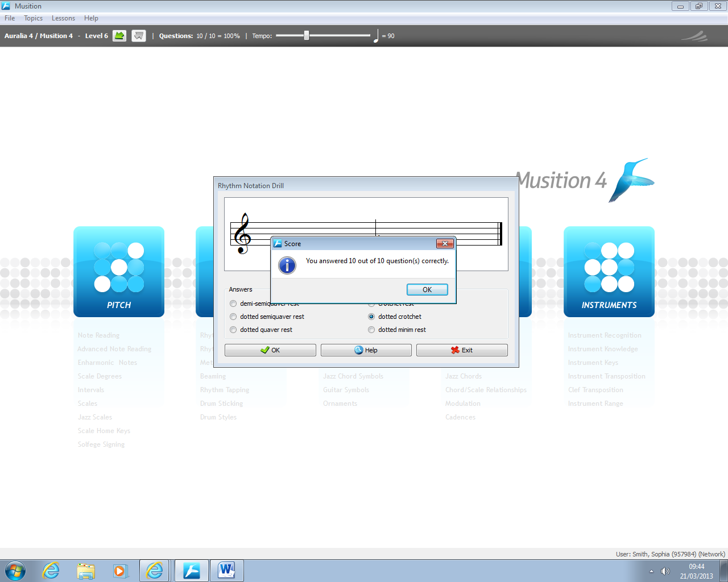Open the Solfege Signing topic

tap(101, 444)
